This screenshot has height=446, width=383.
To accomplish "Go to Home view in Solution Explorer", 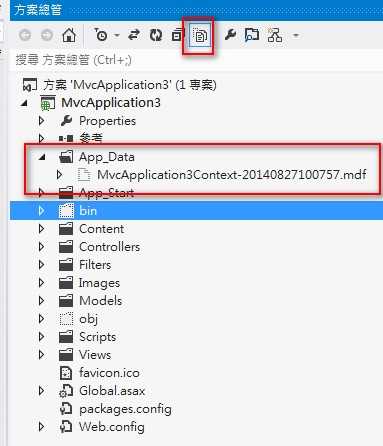I will 69,35.
